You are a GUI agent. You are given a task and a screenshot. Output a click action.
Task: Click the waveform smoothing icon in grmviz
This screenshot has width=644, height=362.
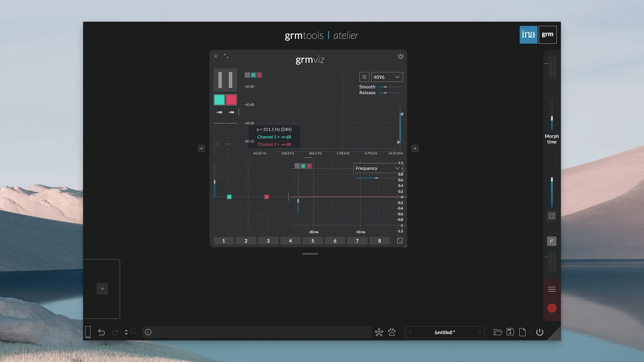coord(364,77)
